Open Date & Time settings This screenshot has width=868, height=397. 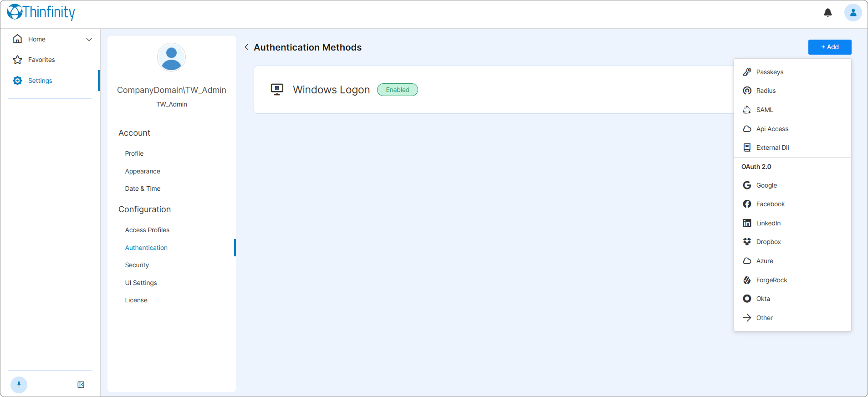pyautogui.click(x=143, y=188)
